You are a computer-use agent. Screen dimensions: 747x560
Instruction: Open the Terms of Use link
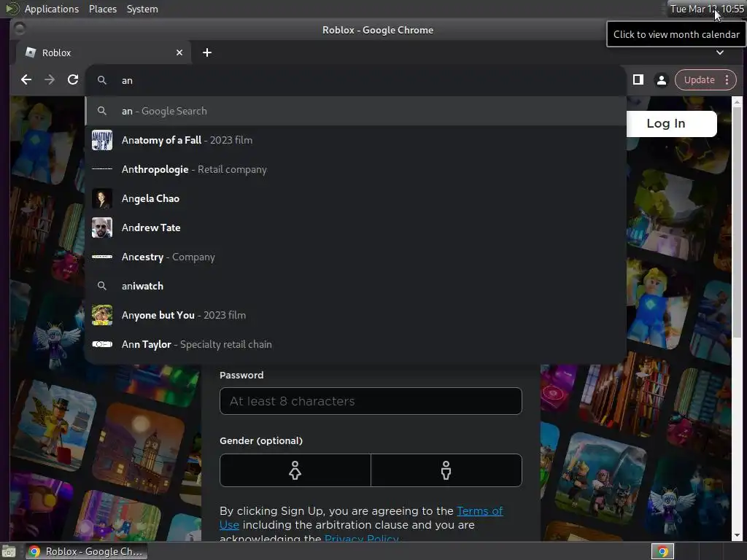click(480, 511)
